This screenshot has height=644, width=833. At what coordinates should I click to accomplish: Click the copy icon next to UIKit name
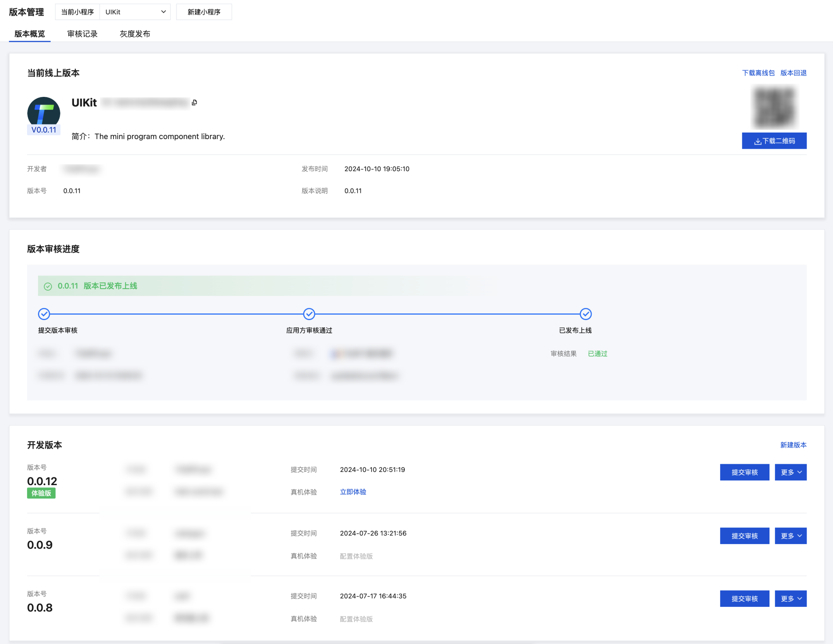pyautogui.click(x=194, y=102)
